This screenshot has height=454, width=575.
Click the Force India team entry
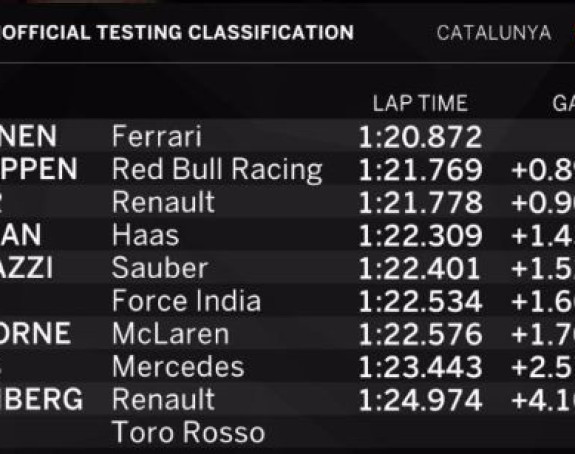pyautogui.click(x=186, y=301)
